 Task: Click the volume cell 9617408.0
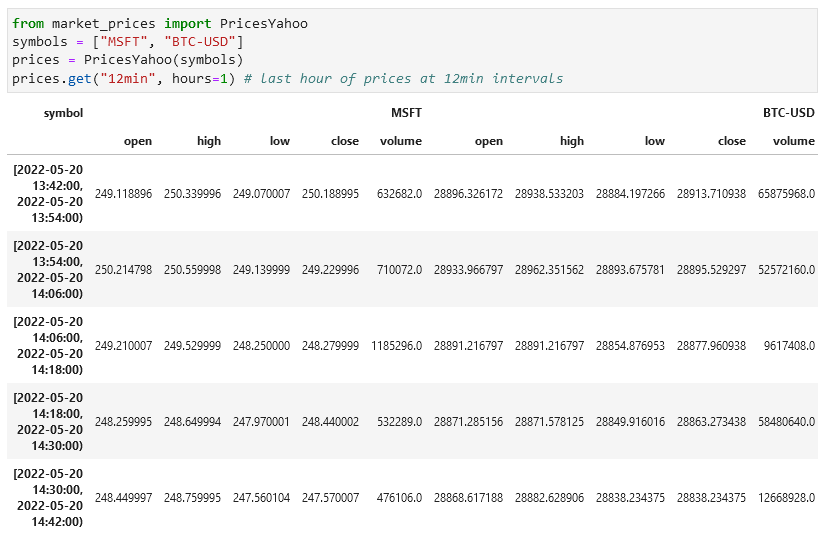click(x=790, y=346)
